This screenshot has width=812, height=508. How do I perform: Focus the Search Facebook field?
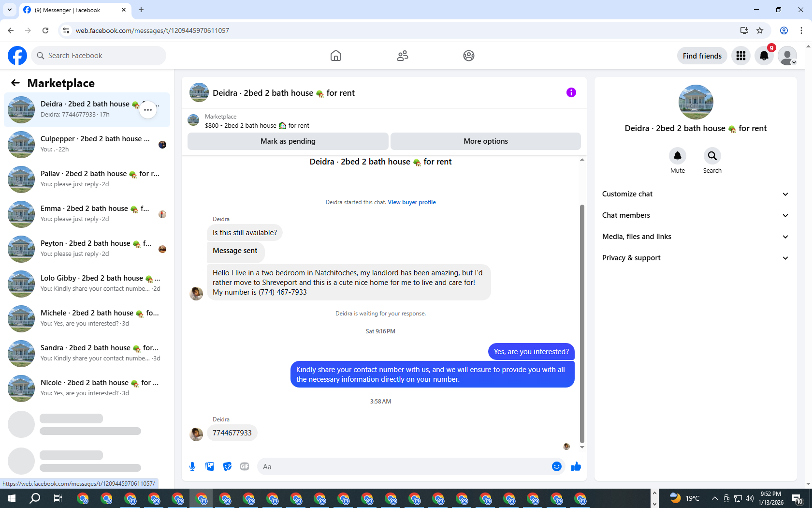[99, 56]
